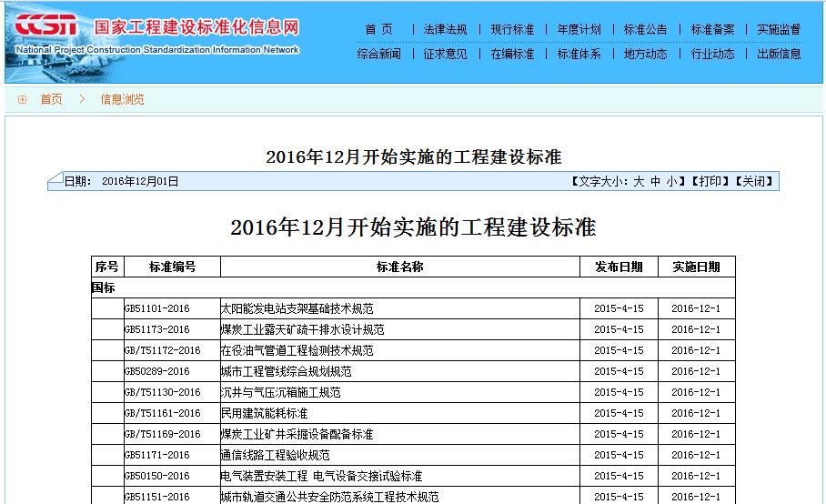This screenshot has width=826, height=504.
Task: Click the 标准编号 column header
Action: coord(172,267)
